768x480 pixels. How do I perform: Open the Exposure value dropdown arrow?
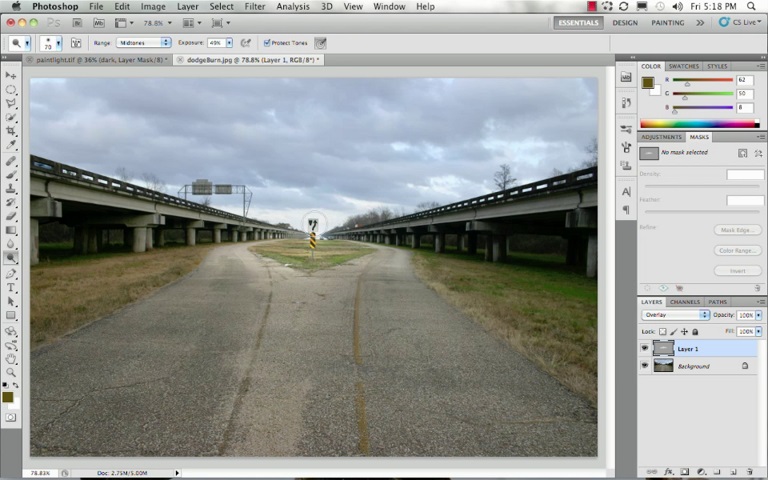point(229,43)
